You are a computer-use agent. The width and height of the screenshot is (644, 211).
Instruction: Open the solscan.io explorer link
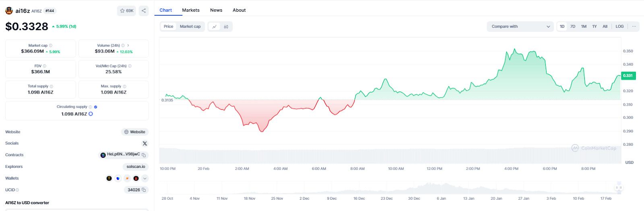pos(136,167)
